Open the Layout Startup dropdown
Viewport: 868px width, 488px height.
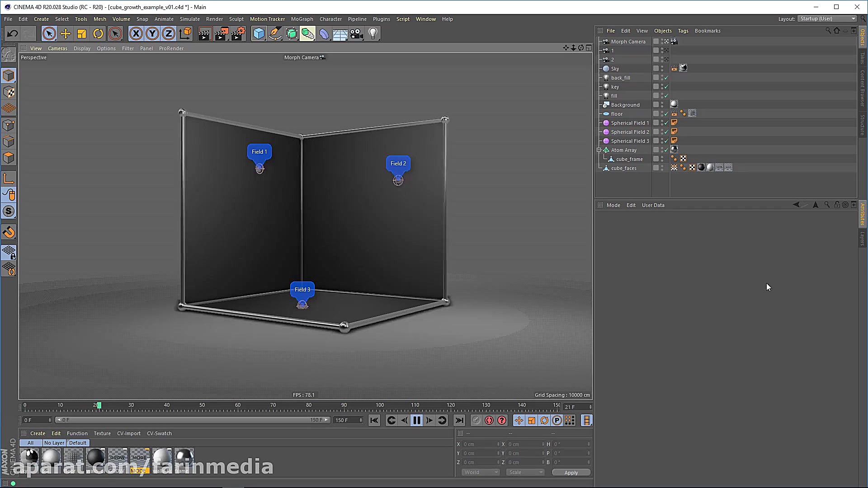click(x=827, y=19)
